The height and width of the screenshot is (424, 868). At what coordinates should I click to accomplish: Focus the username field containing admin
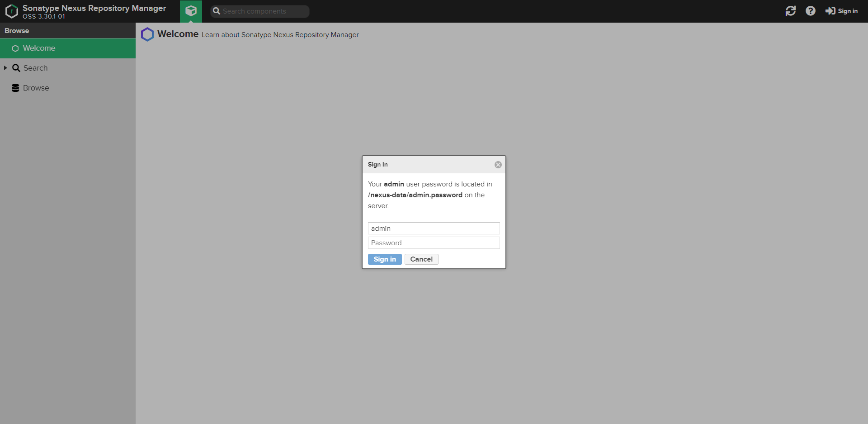point(434,228)
